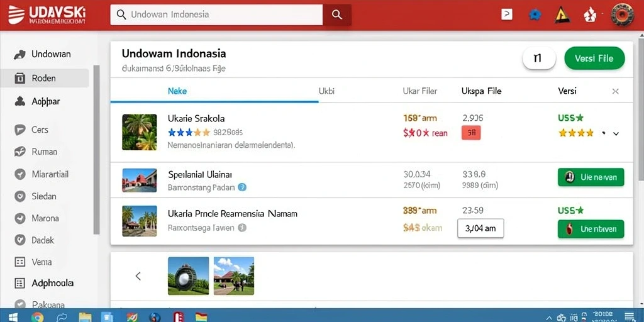Click the red app icon on taskbar

click(x=179, y=317)
